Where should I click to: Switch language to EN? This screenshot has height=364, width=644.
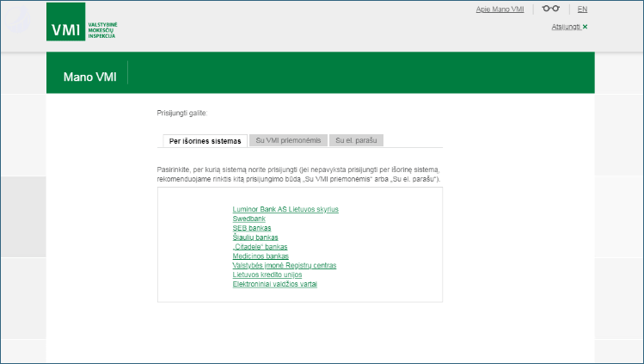(582, 9)
